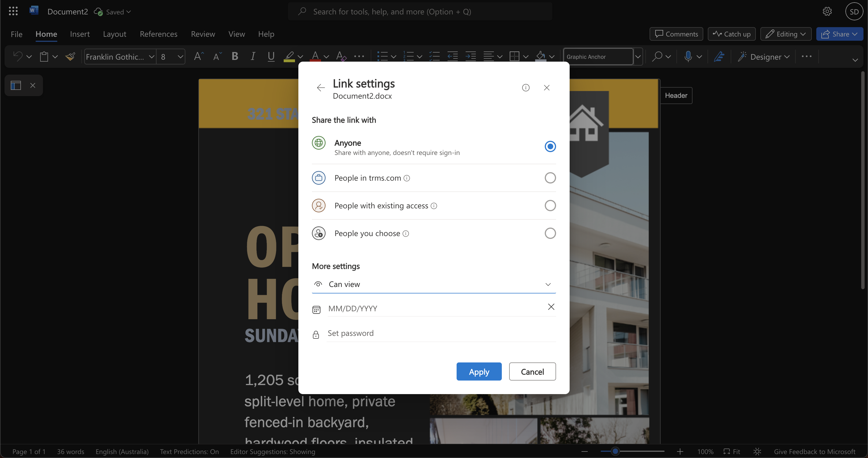
Task: Toggle Underline formatting
Action: (271, 56)
